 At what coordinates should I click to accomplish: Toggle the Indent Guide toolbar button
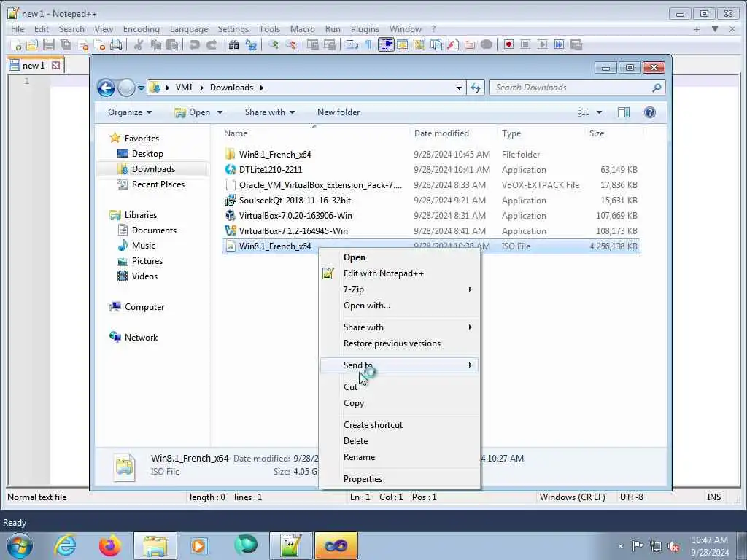pos(386,44)
